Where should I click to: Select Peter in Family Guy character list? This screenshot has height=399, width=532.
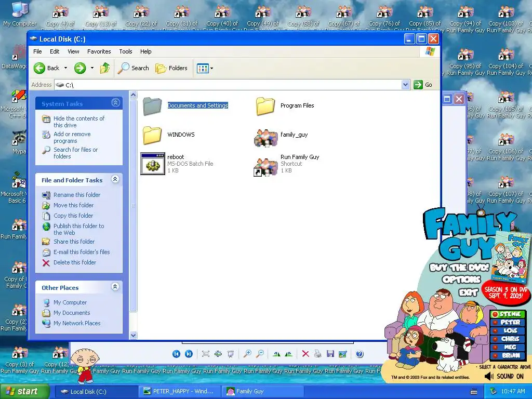(x=507, y=322)
